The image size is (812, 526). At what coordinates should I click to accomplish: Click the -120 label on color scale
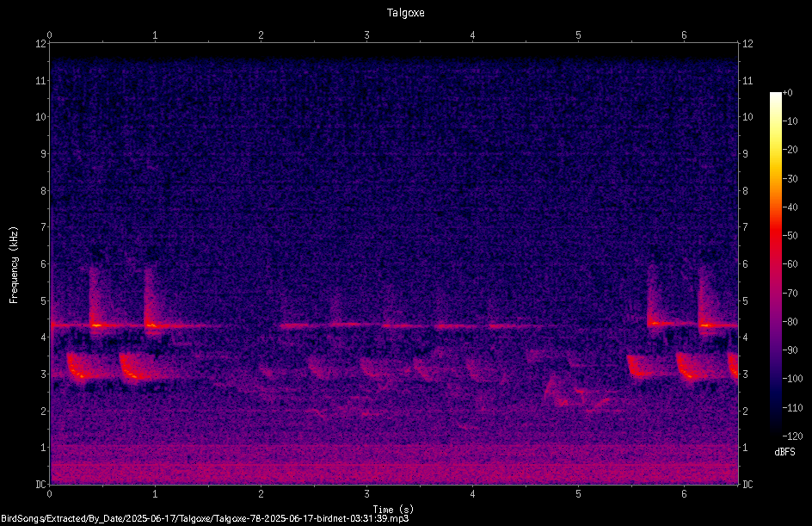[x=792, y=436]
